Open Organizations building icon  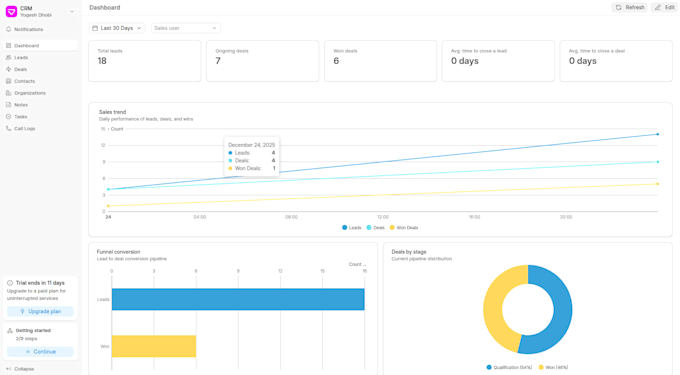tap(8, 93)
